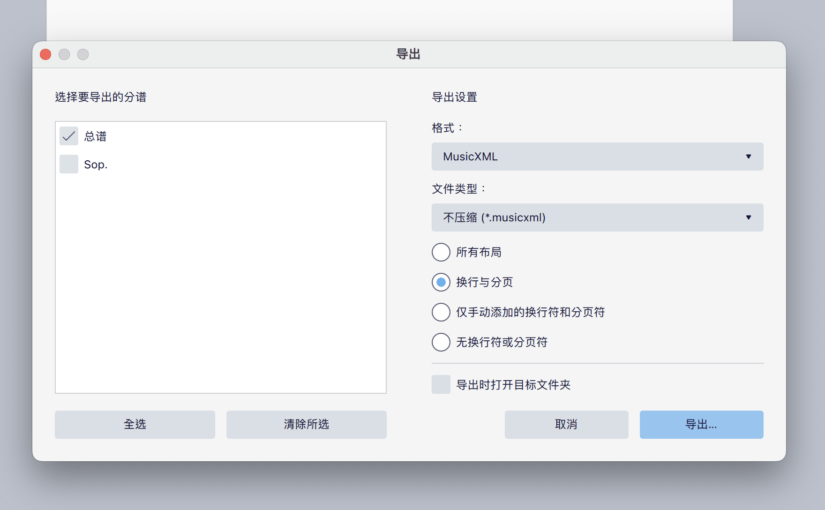Select the 所有布局 radio option
Screen dimensions: 825x510
click(441, 252)
